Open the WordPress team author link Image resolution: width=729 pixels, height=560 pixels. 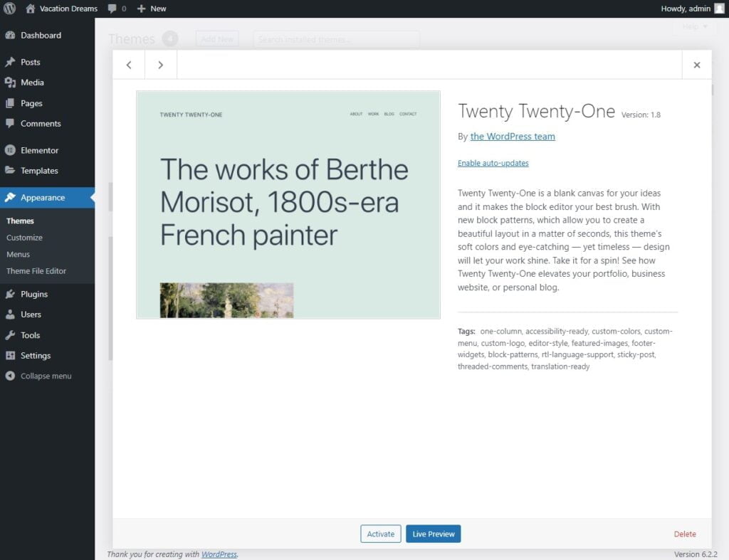tap(513, 136)
